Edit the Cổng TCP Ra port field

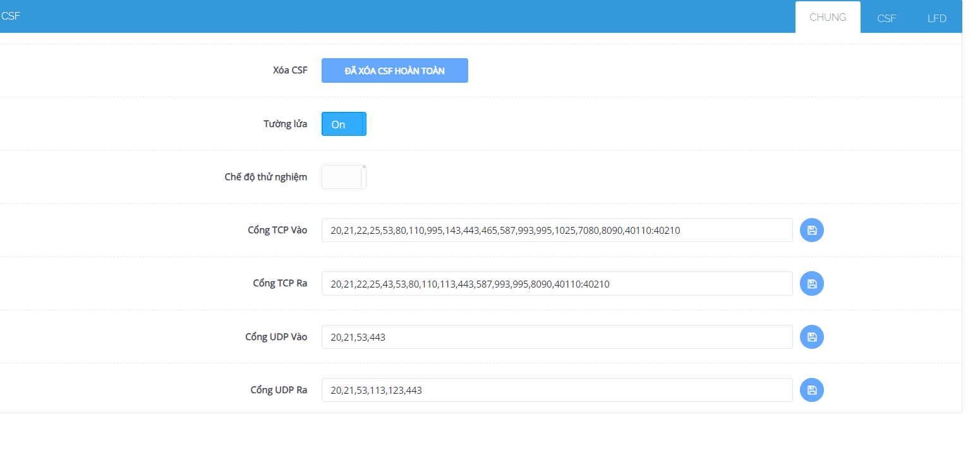pyautogui.click(x=557, y=283)
